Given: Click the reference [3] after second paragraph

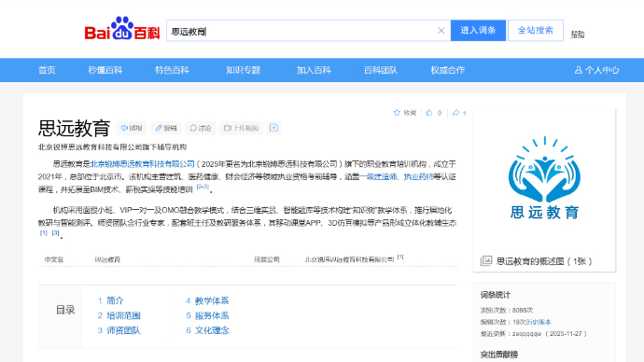Looking at the screenshot, I should point(55,233).
